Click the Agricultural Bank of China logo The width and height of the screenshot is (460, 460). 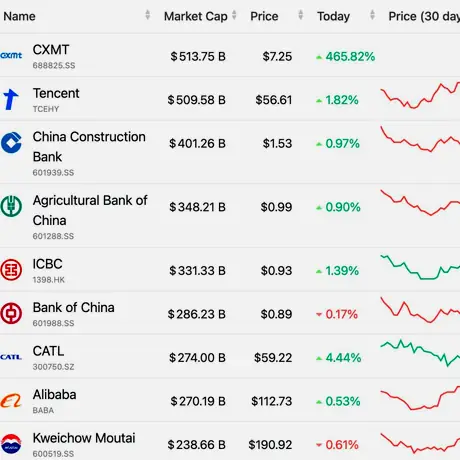pyautogui.click(x=11, y=206)
